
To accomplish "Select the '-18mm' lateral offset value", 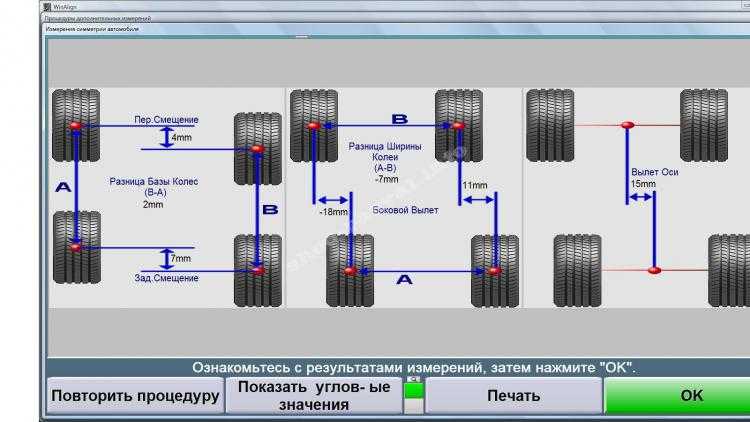I will click(333, 211).
